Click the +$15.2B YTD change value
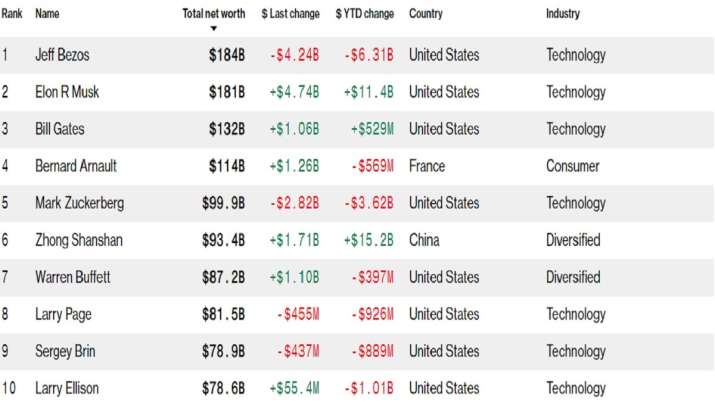Viewport: 715px width, 402px height. [368, 240]
